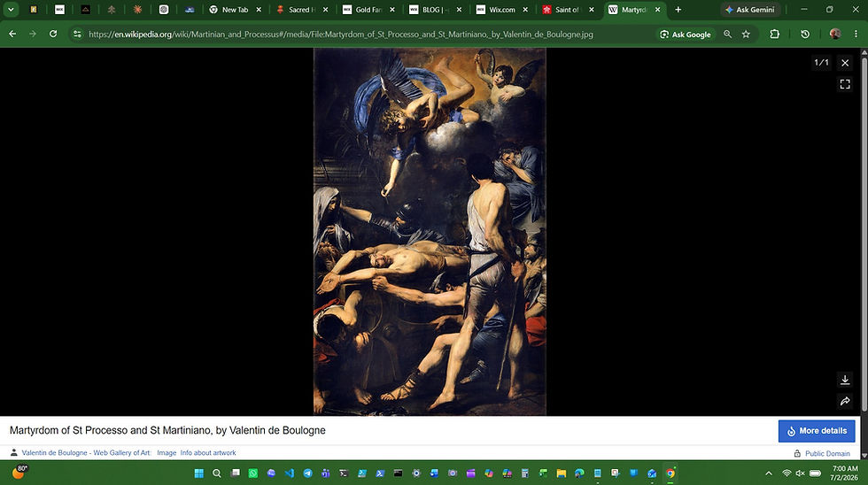Switch to the orange starburst pinned tab
Image resolution: width=868 pixels, height=485 pixels.
coord(137,10)
